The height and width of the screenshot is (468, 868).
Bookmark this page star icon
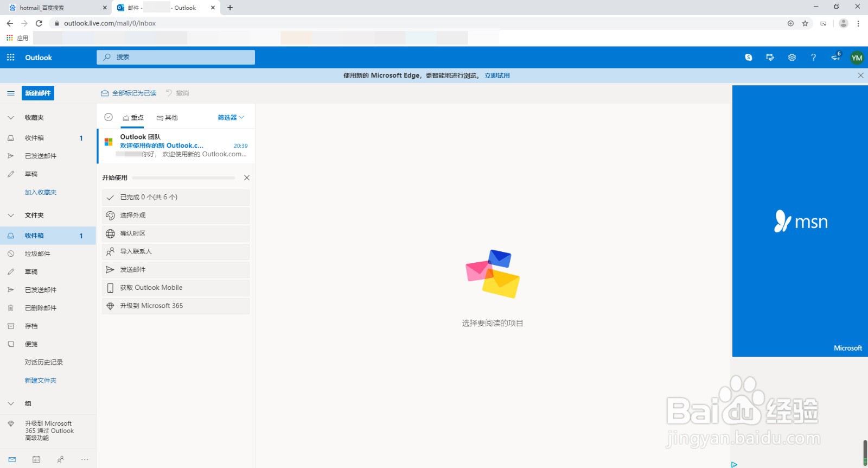tap(805, 23)
